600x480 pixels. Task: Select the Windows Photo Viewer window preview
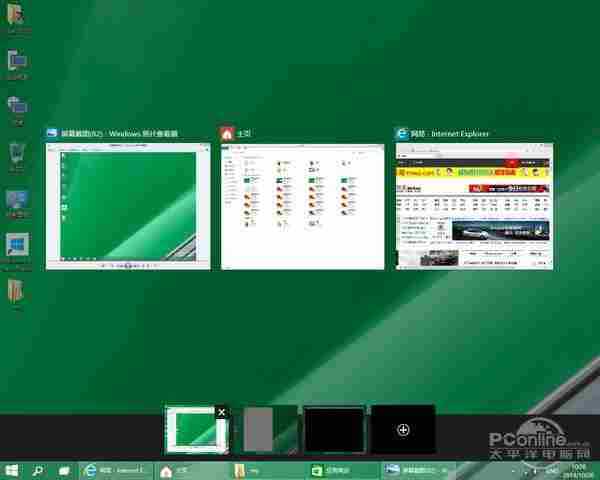tap(129, 206)
